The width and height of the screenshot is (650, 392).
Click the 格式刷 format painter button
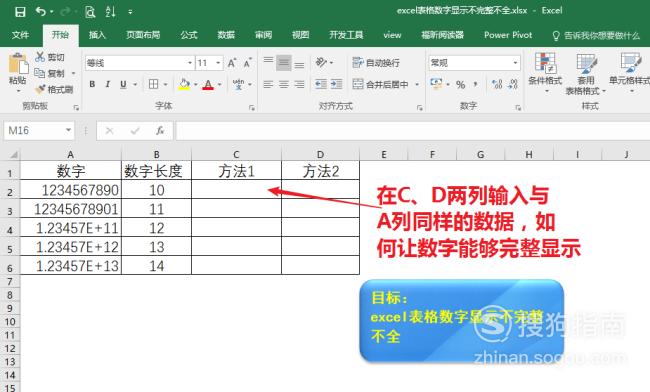(x=54, y=89)
